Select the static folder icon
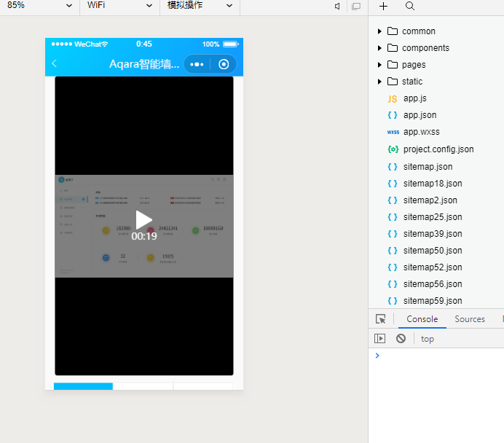 [393, 81]
